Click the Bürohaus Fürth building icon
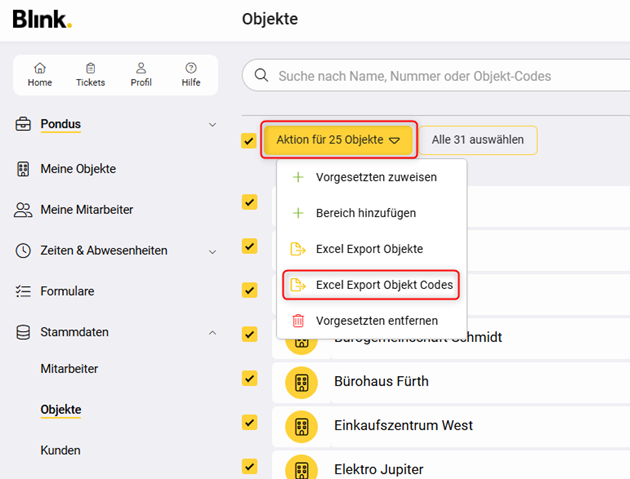Image resolution: width=630 pixels, height=479 pixels. [x=301, y=382]
